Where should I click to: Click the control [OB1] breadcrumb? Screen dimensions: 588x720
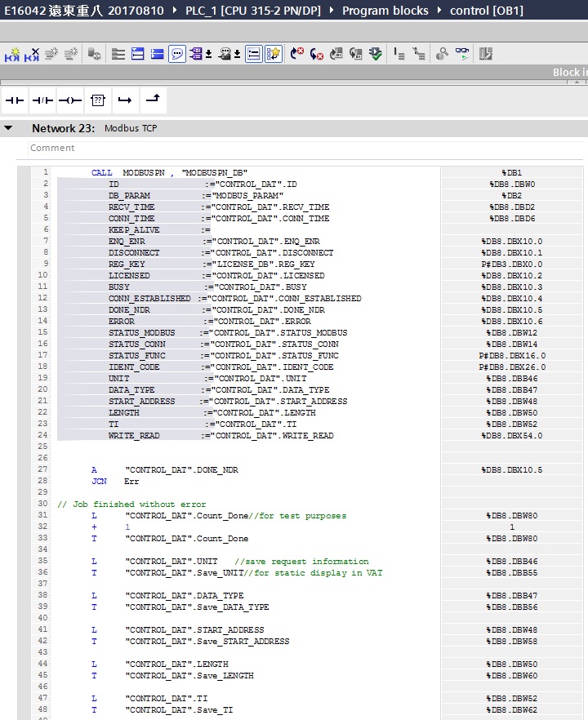[x=486, y=11]
